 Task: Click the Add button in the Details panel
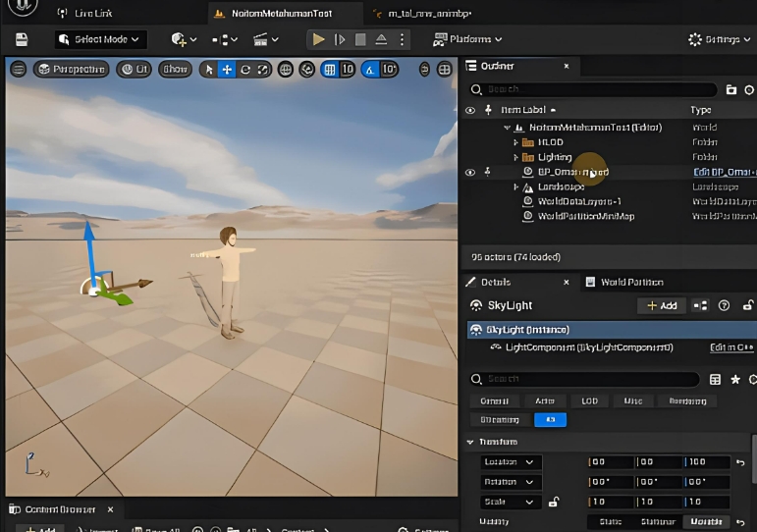point(661,305)
